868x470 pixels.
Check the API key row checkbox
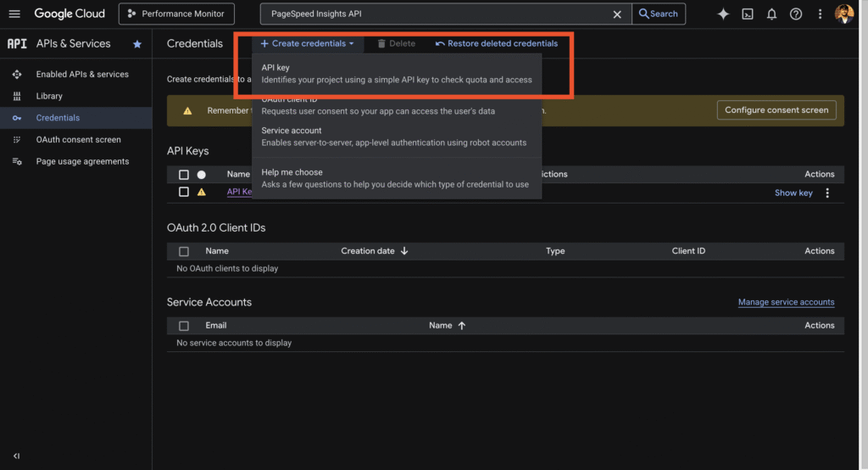[184, 193]
